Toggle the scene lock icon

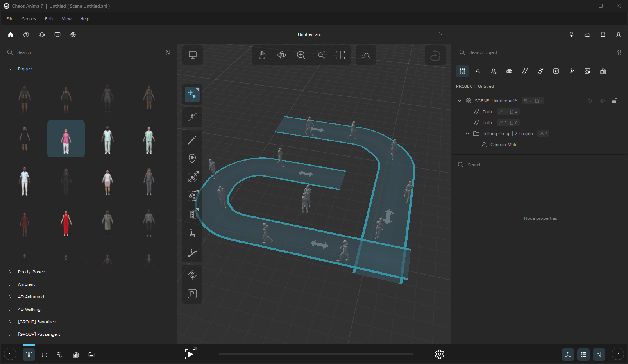pyautogui.click(x=615, y=101)
